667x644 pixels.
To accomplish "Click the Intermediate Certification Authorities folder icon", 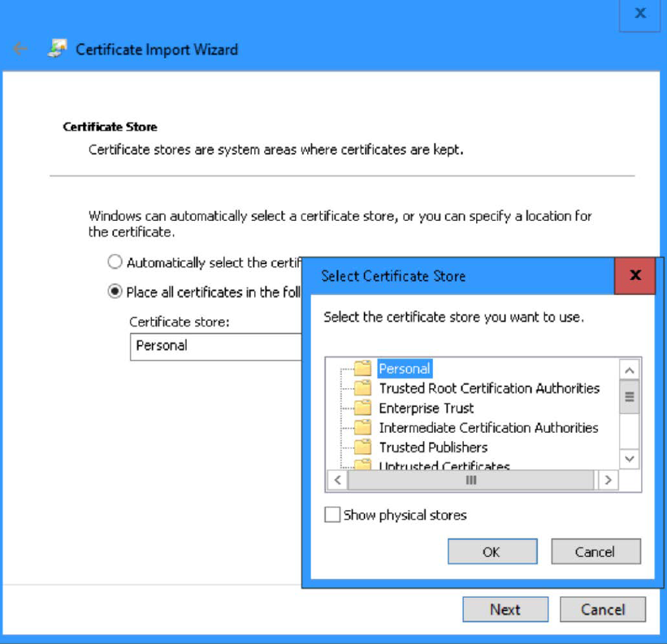I will point(362,427).
